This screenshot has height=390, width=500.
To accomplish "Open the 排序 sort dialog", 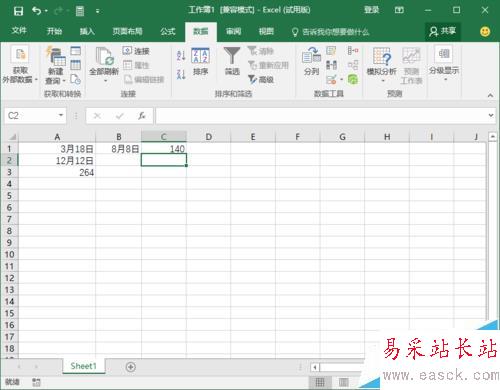I will 200,62.
